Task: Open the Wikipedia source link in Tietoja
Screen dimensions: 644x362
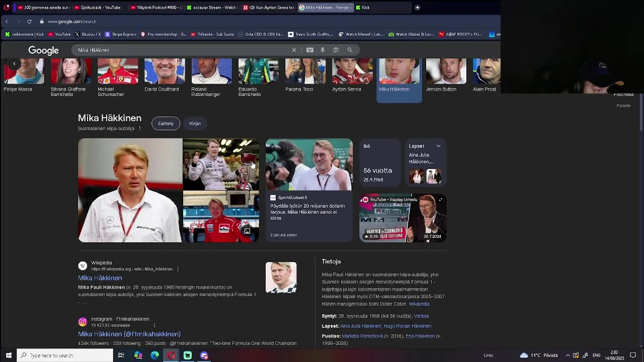Action: pos(419,304)
